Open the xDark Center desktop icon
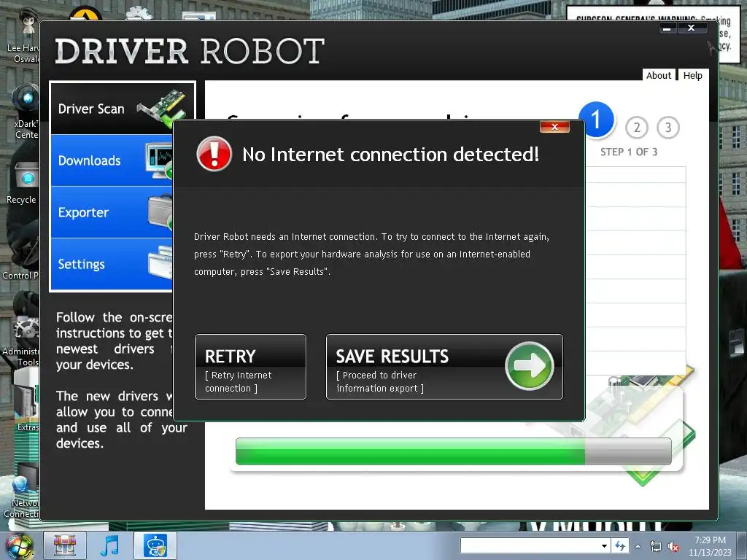Viewport: 747px width, 560px height. pyautogui.click(x=25, y=112)
